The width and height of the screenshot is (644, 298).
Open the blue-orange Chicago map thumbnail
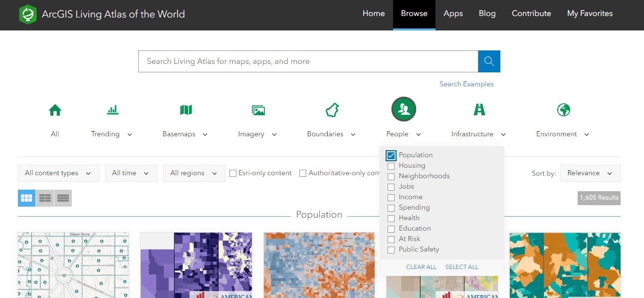click(x=319, y=265)
